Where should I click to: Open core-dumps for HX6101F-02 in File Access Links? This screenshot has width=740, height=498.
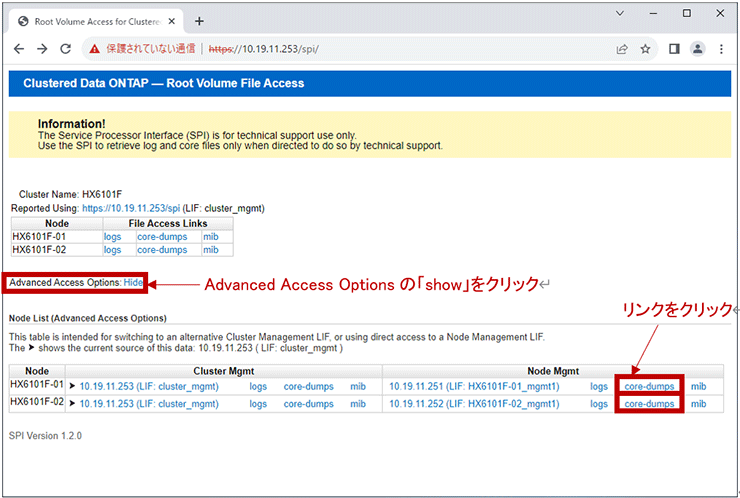(162, 250)
